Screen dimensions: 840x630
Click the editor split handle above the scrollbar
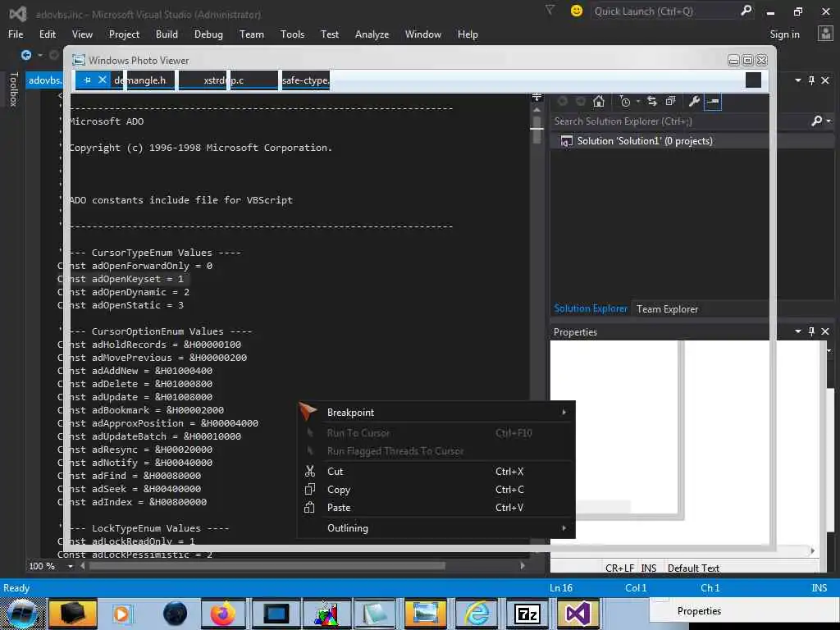[x=536, y=97]
